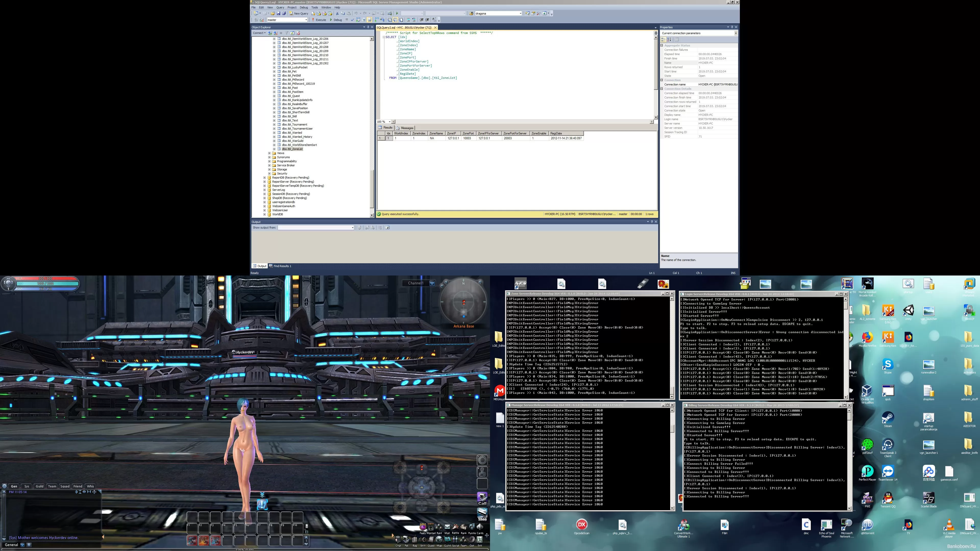Click the Debug button in SQL toolbar

click(336, 20)
